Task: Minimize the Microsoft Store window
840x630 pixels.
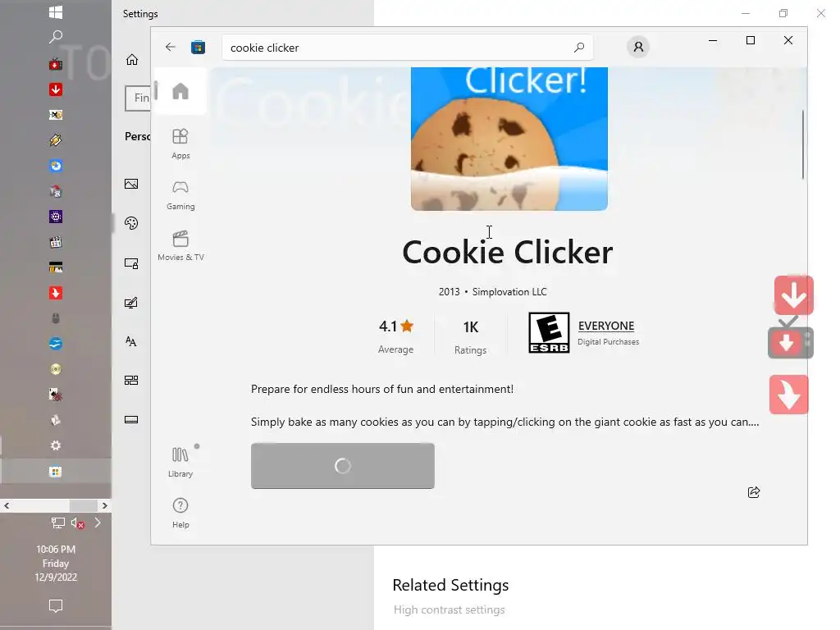Action: 713,40
